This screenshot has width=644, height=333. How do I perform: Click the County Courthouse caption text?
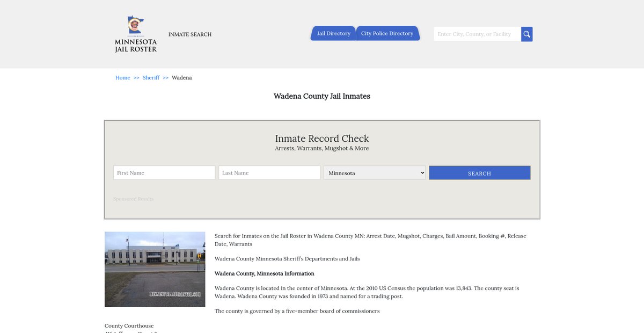point(129,326)
